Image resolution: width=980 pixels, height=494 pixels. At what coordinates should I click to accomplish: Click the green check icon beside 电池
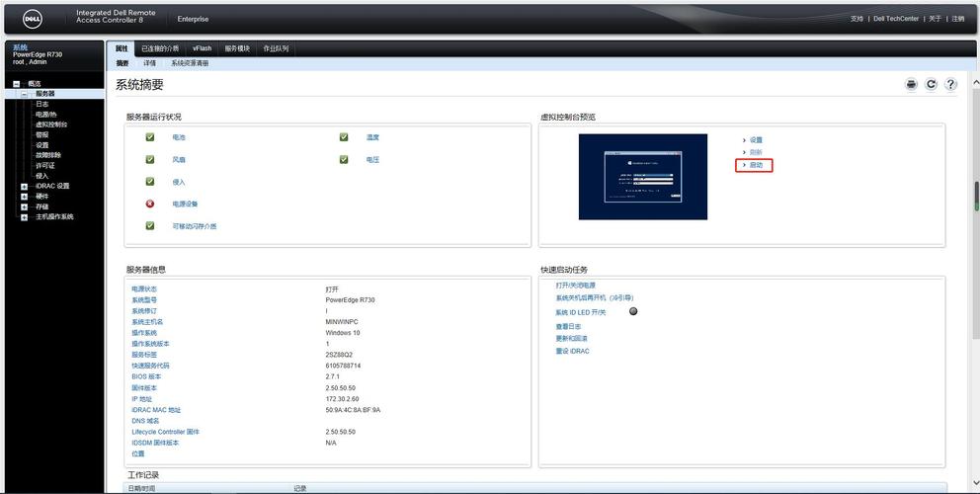click(150, 137)
